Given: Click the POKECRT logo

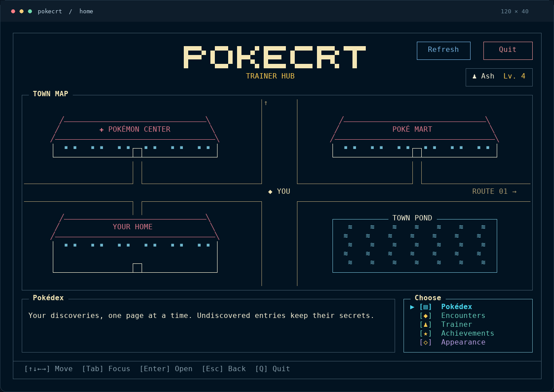Looking at the screenshot, I should (275, 57).
